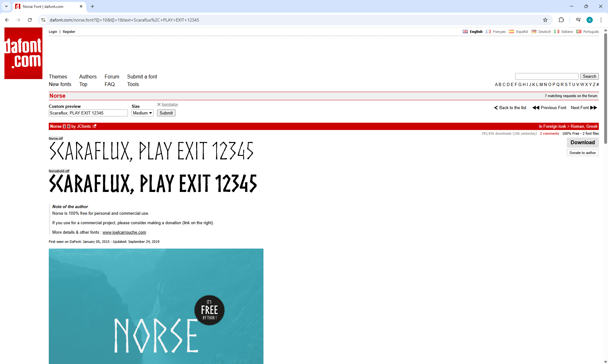Open the Size dropdown set to Medium
Image resolution: width=608 pixels, height=364 pixels.
click(142, 113)
